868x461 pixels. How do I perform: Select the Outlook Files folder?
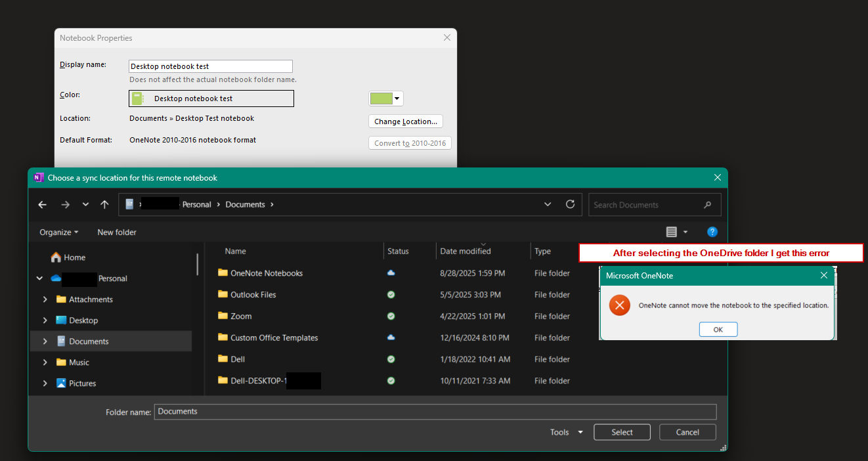[253, 295]
